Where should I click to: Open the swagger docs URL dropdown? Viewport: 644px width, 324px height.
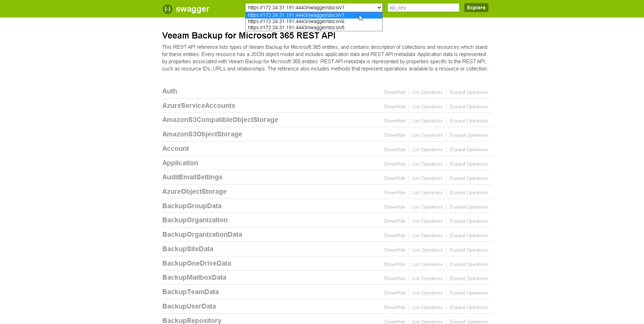coord(314,8)
